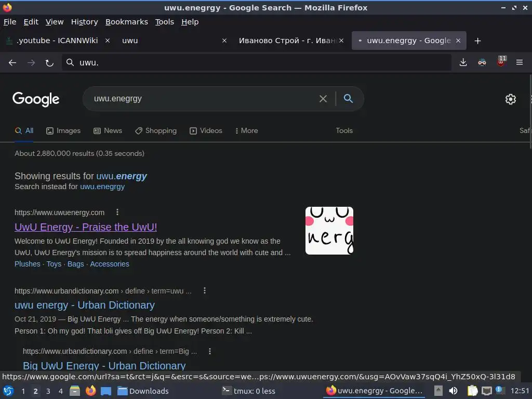Viewport: 532px width, 399px height.
Task: Open the taskbar volume control
Action: 453,391
